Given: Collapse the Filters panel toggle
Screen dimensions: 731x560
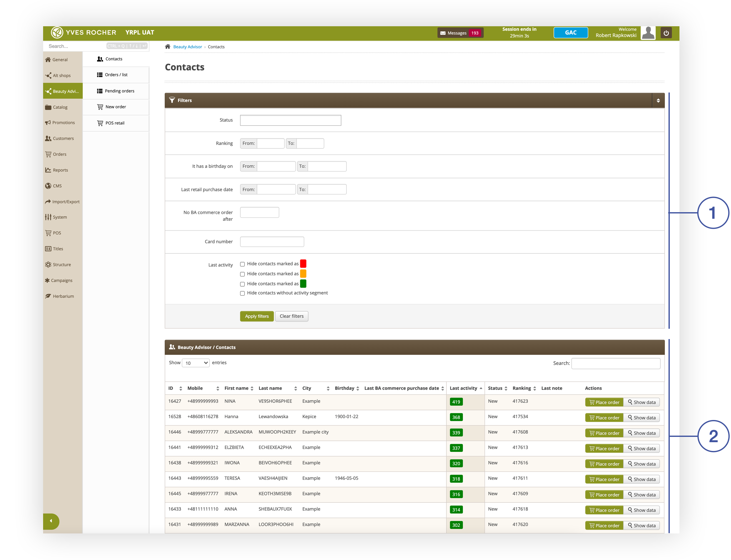Looking at the screenshot, I should pyautogui.click(x=658, y=100).
